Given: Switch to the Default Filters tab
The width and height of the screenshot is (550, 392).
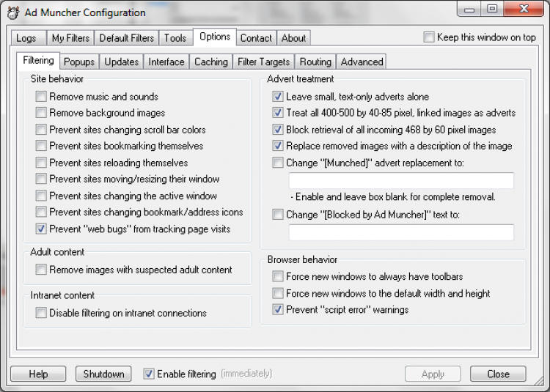Looking at the screenshot, I should (127, 38).
